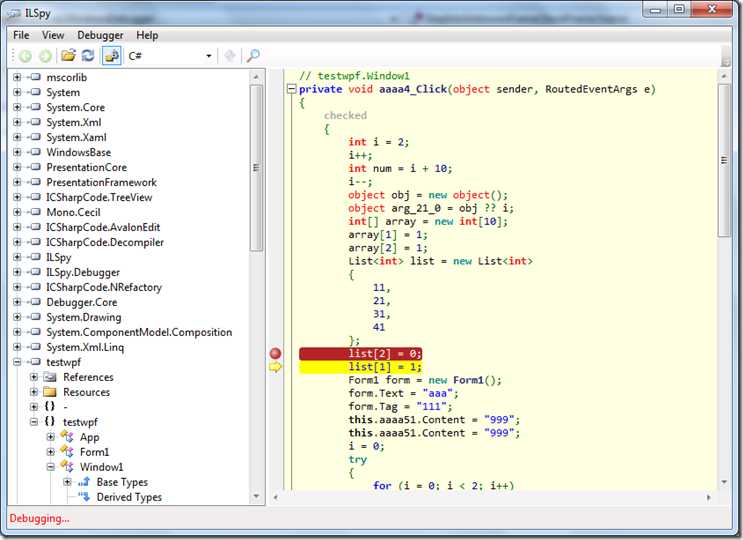Screen dimensions: 743x540
Task: Open the Debugger menu
Action: tap(99, 35)
